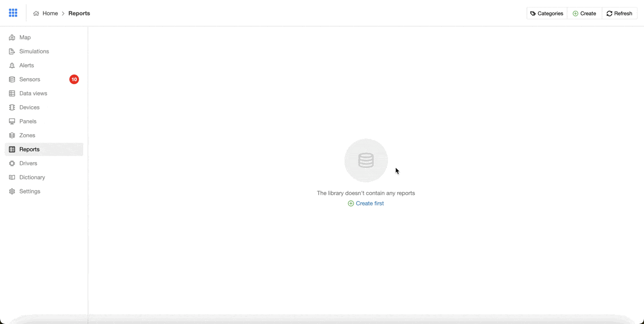Click the green plus icon beside Create first
This screenshot has height=324, width=644.
(x=351, y=203)
